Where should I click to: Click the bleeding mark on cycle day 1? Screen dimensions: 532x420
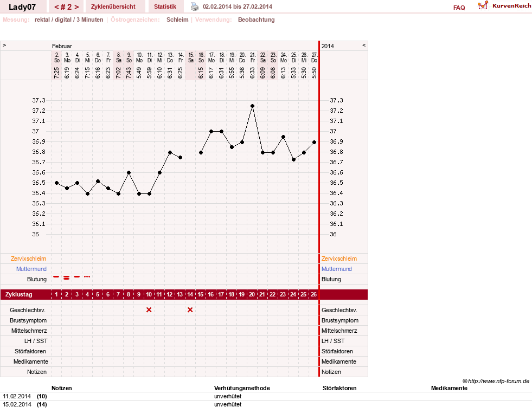point(56,277)
